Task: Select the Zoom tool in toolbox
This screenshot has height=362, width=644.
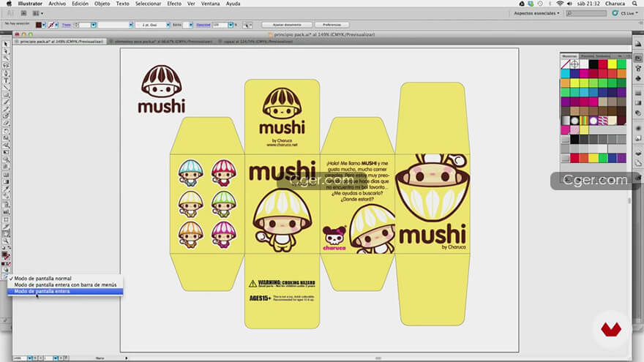Action: coord(6,241)
